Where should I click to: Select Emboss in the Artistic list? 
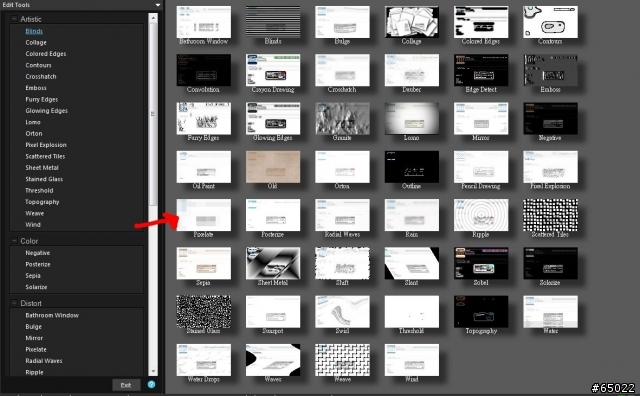[36, 88]
